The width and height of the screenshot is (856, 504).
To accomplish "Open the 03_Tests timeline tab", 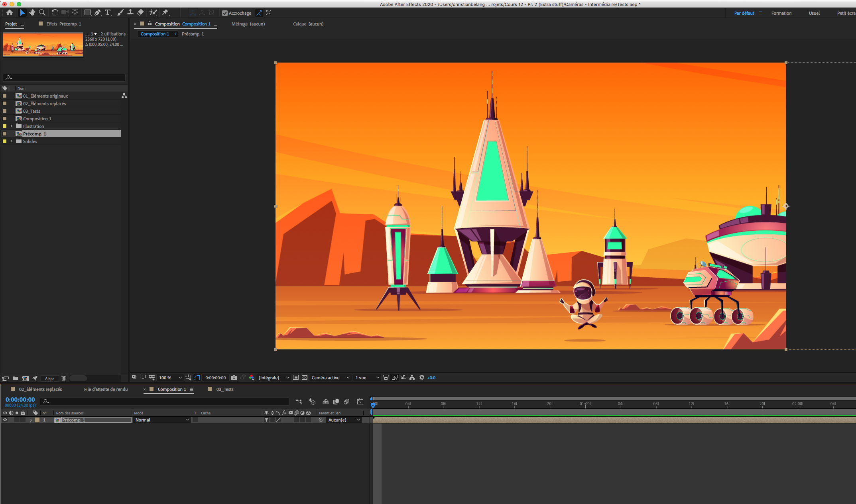I will click(225, 389).
